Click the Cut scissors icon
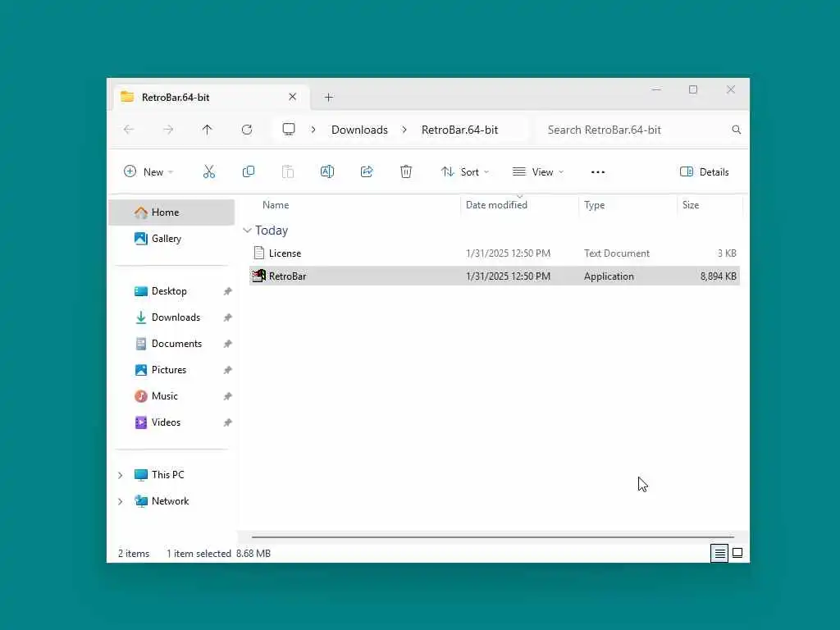840x630 pixels. click(209, 171)
